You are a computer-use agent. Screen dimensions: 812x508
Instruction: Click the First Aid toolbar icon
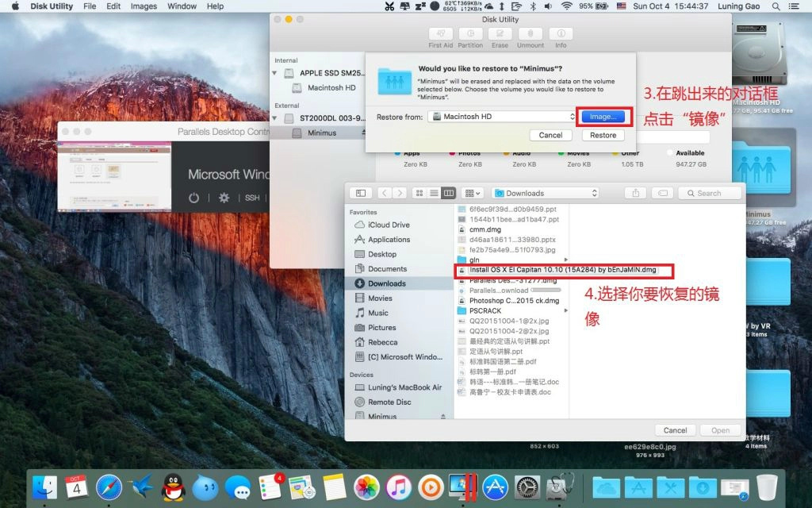[441, 33]
